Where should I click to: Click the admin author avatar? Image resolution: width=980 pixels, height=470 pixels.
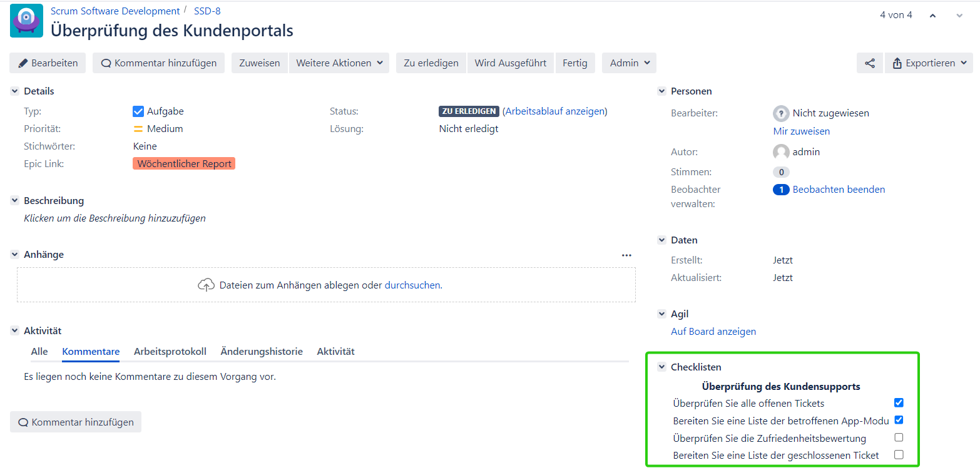click(781, 152)
